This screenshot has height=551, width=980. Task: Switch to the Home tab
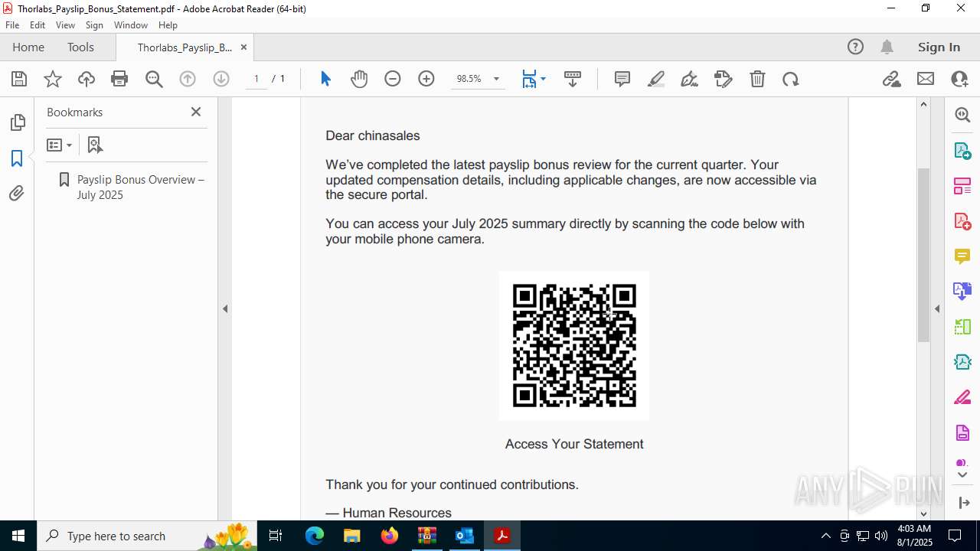pyautogui.click(x=28, y=47)
